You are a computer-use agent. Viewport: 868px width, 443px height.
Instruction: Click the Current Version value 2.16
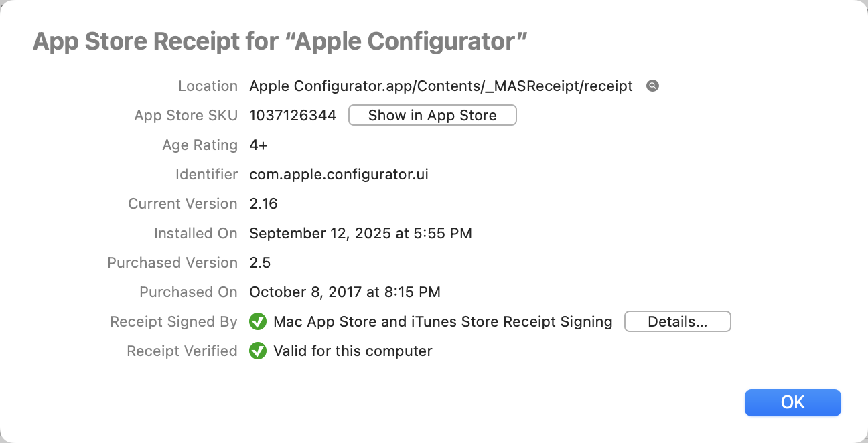click(263, 203)
